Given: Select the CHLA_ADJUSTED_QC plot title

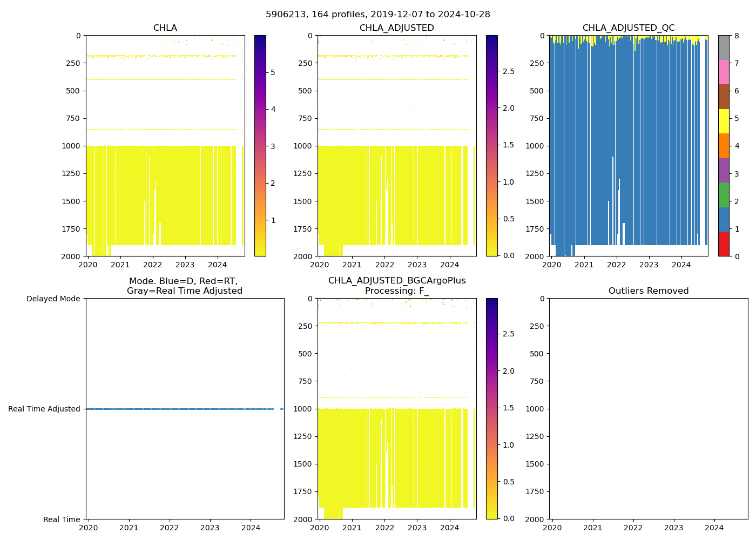Looking at the screenshot, I should [628, 28].
